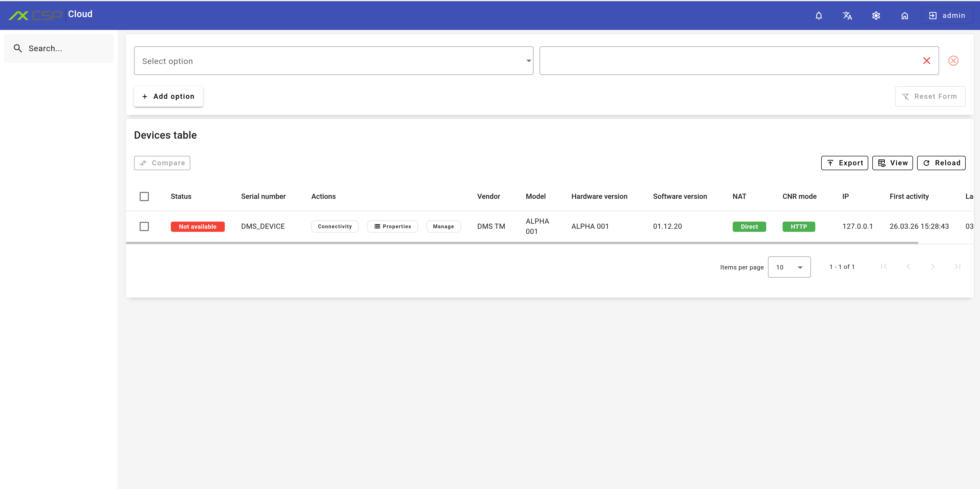Click the Vendor column header
The width and height of the screenshot is (980, 489).
click(x=488, y=196)
